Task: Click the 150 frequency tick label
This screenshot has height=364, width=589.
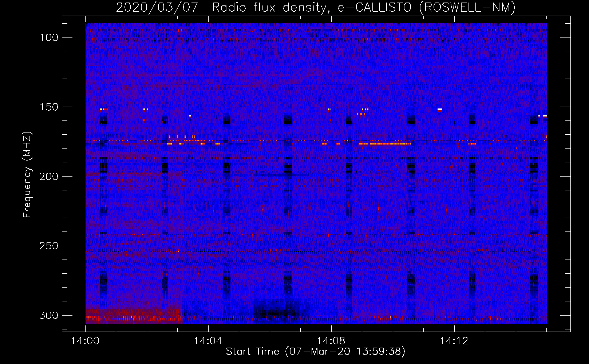Action: coord(49,107)
